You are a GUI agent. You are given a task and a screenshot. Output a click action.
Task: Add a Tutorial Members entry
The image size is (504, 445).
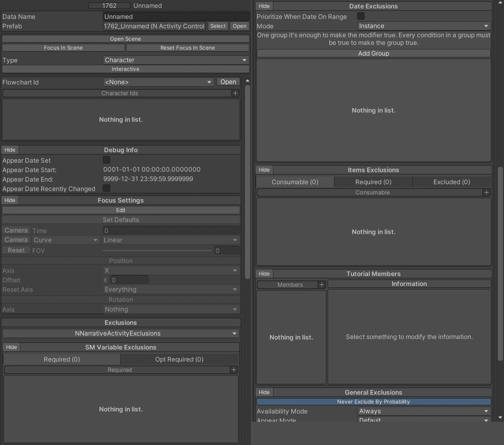click(321, 285)
